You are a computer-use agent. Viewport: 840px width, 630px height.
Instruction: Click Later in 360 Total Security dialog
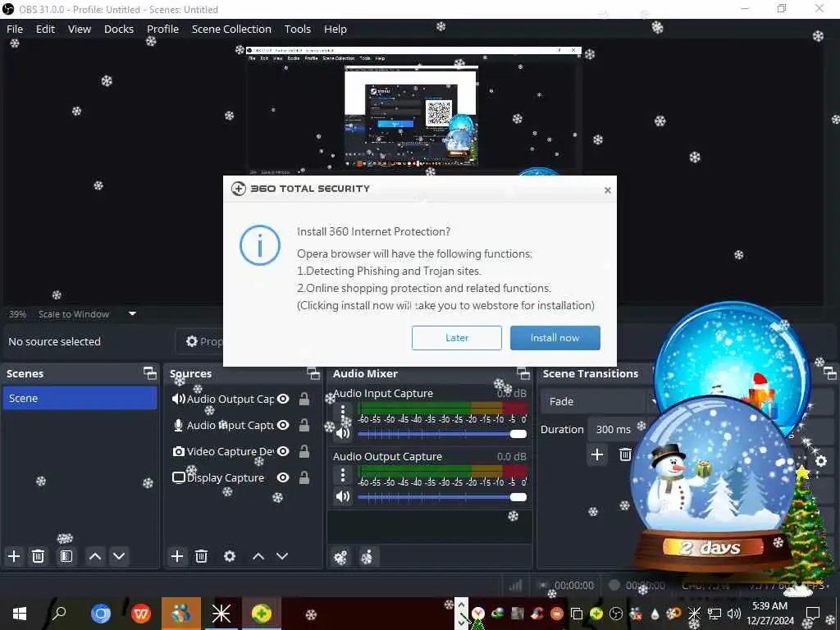tap(456, 338)
